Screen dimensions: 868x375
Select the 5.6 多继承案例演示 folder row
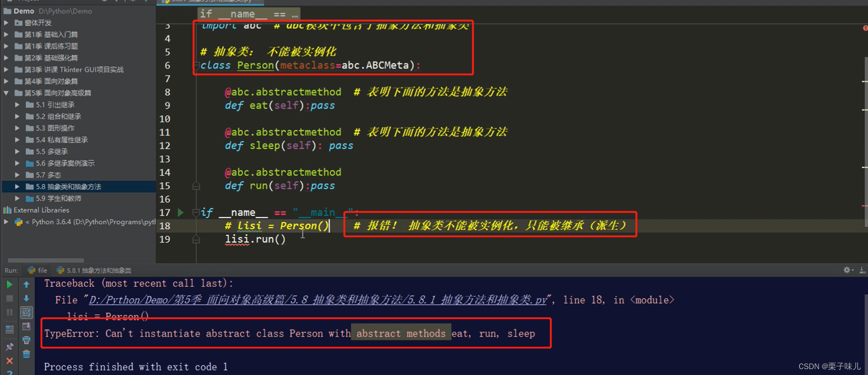point(79,163)
